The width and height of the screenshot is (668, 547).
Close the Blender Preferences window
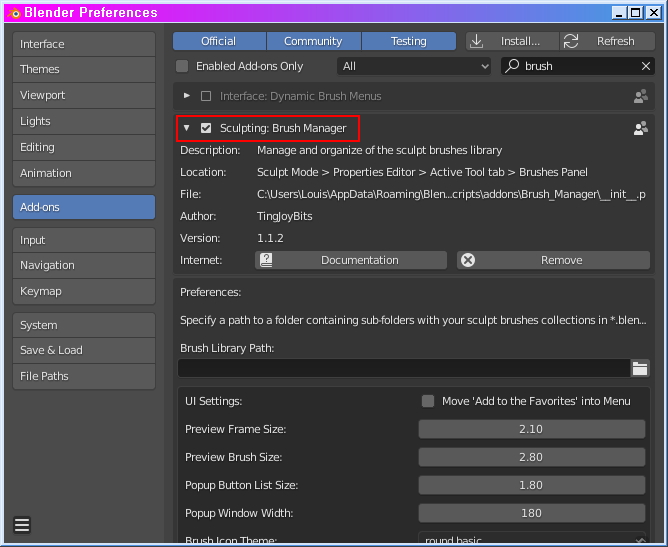653,13
